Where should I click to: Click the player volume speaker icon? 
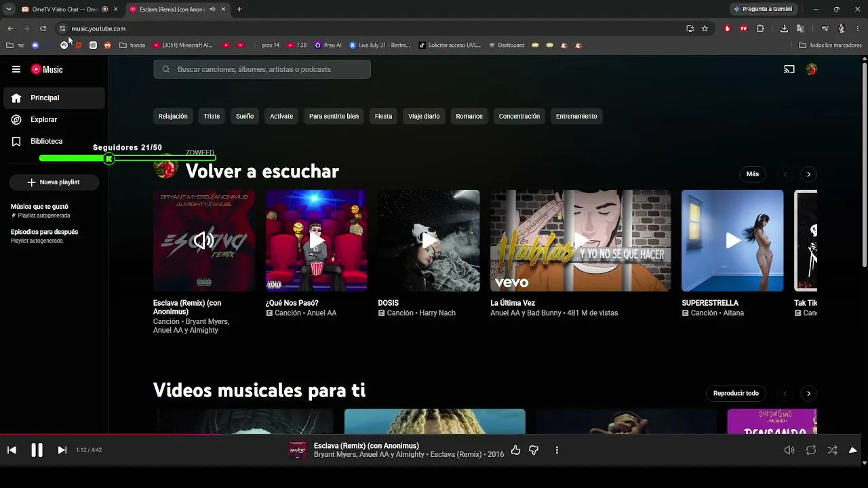pos(789,450)
